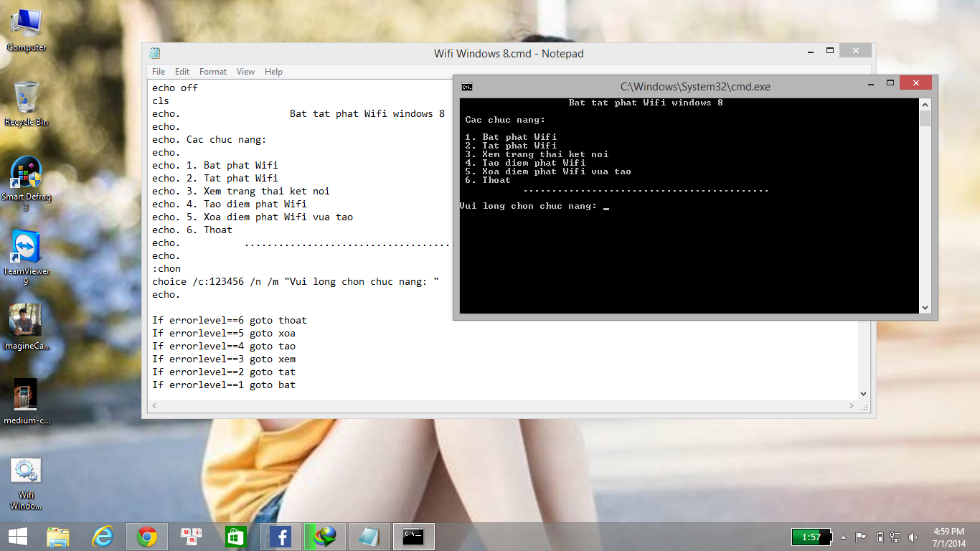Click the 'choice /c:123456' line in Notepad
Screen dimensions: 980x551
(x=296, y=281)
